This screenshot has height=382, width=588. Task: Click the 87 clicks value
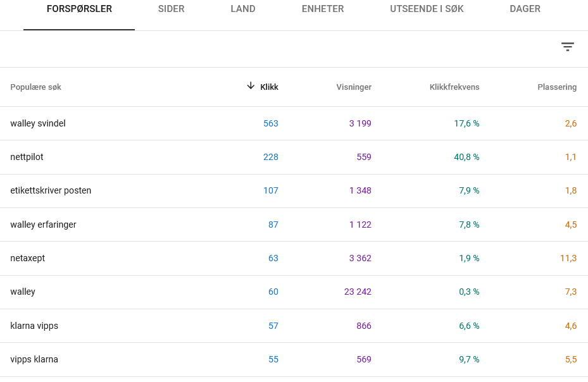pyautogui.click(x=273, y=225)
